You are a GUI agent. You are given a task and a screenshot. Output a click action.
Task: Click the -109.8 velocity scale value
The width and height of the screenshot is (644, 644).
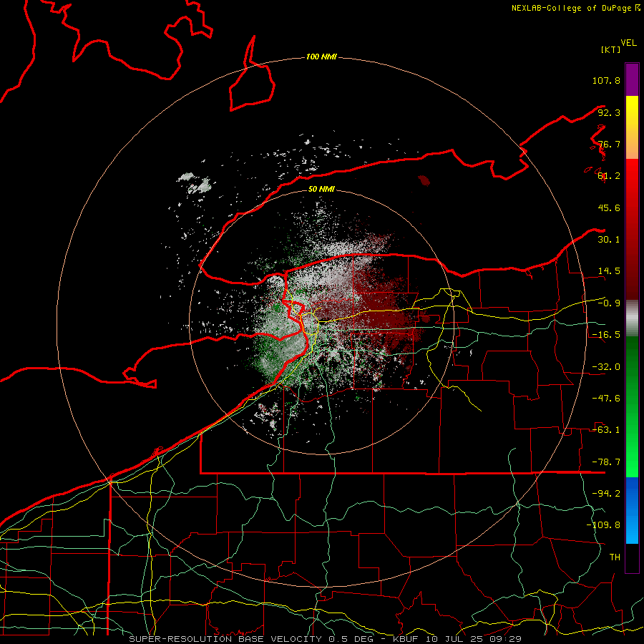point(603,525)
